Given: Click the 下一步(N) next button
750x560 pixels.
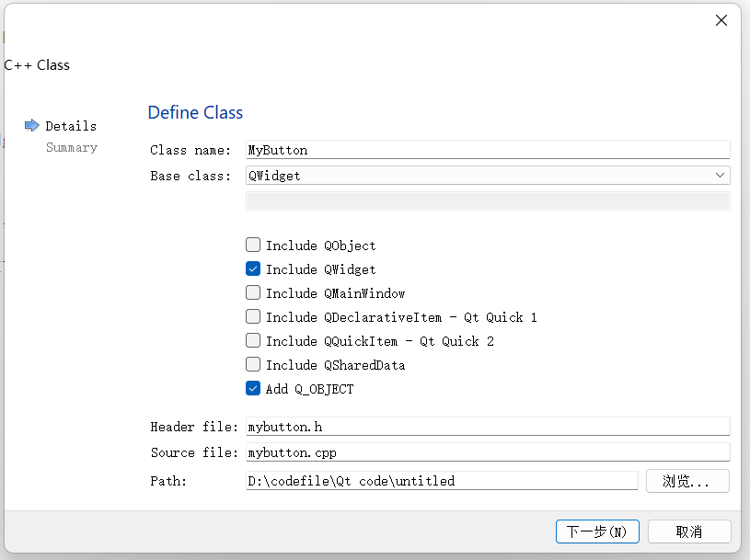Looking at the screenshot, I should [x=597, y=531].
